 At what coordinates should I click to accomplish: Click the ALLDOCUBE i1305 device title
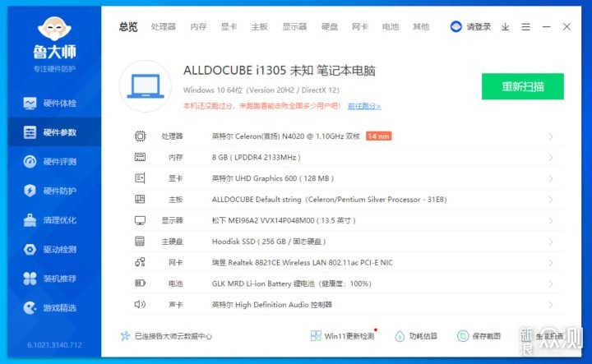click(280, 71)
